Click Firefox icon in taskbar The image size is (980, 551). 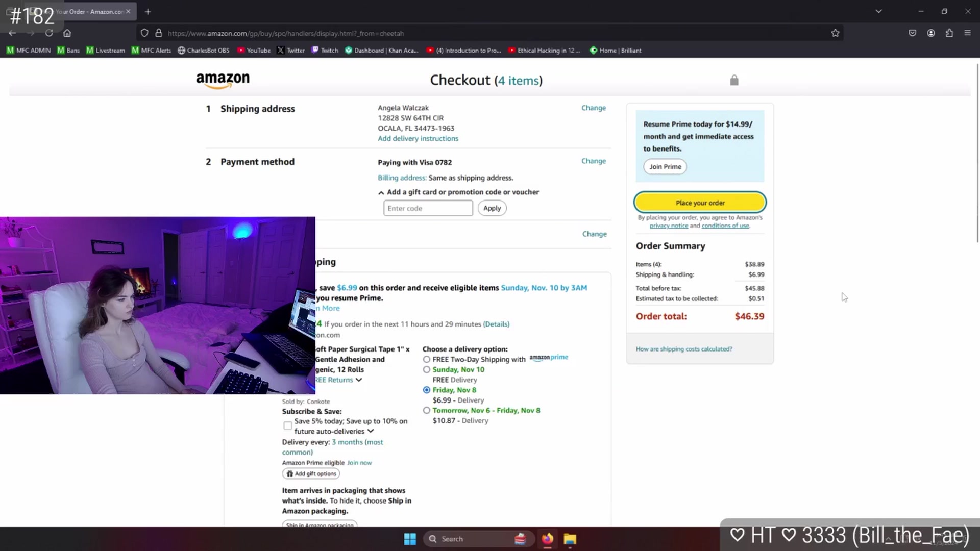547,539
